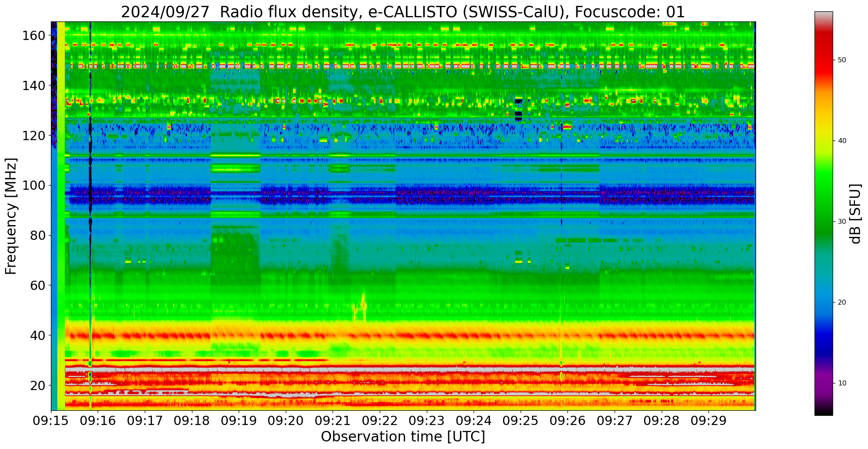
Task: Click the 09:28 time tick label
Action: click(662, 420)
